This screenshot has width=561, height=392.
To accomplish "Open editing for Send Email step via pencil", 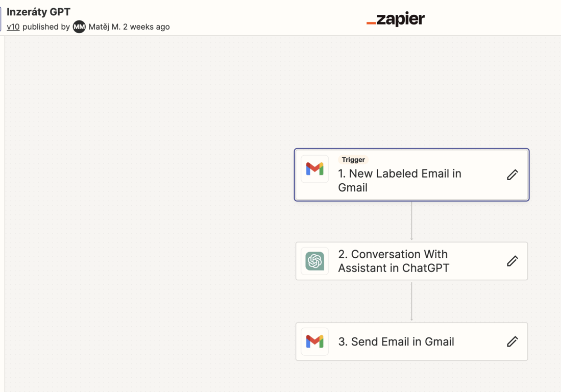I will point(512,341).
